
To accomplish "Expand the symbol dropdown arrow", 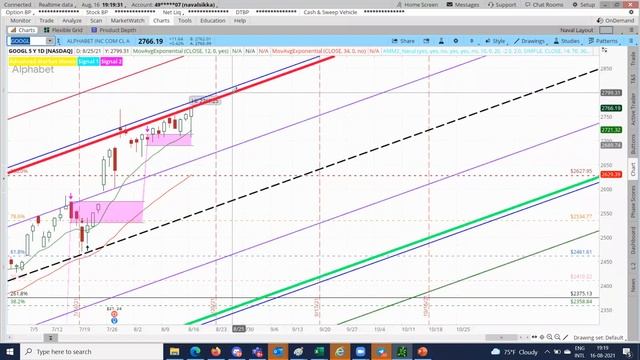I will (x=50, y=41).
